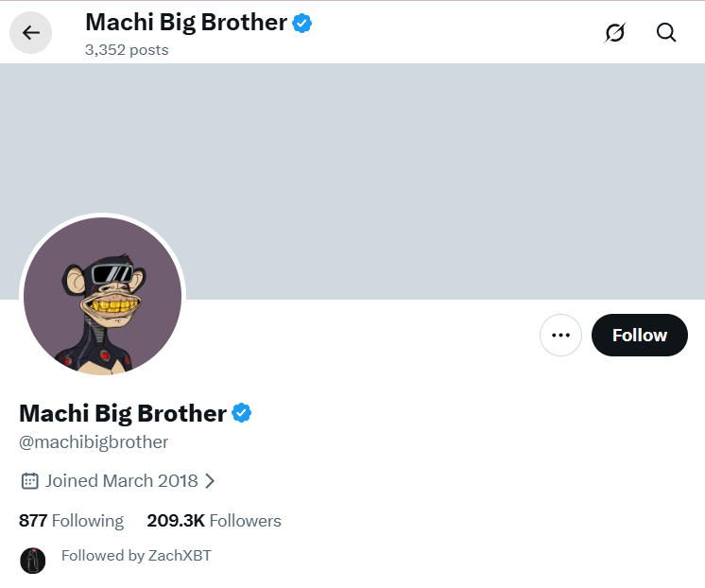Click the verified badge in the header
The image size is (705, 588).
pos(302,23)
